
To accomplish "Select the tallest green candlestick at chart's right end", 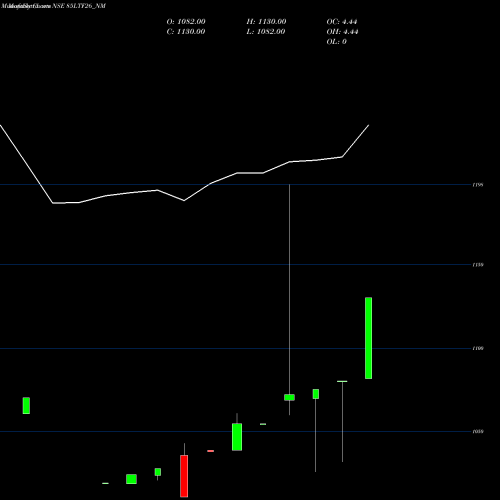I will click(369, 338).
